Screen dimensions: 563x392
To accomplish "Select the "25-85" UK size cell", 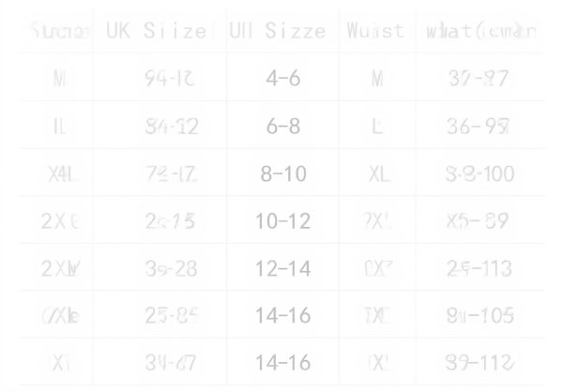I will point(172,316).
